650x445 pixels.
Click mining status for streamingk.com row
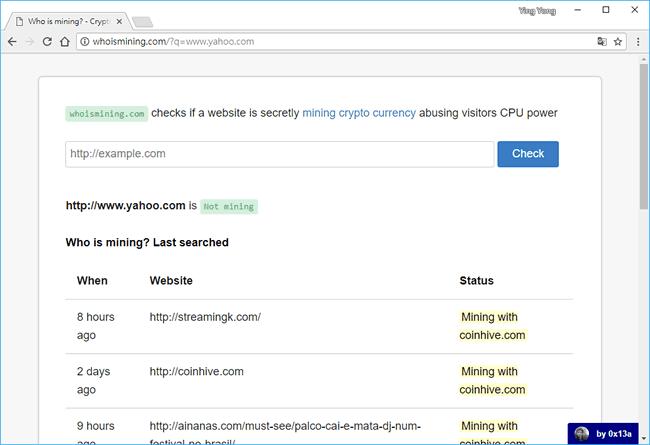coord(492,326)
